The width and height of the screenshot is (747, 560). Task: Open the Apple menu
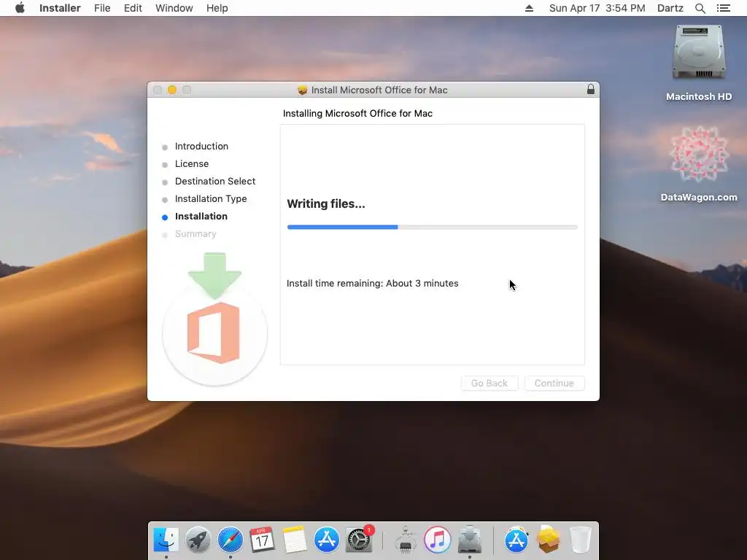pos(20,8)
